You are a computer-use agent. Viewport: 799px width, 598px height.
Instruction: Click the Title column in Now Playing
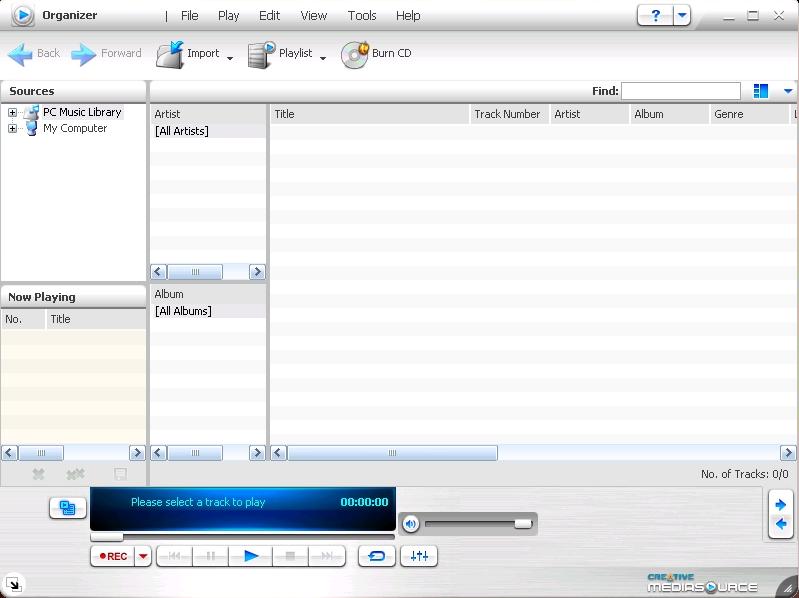pos(96,319)
